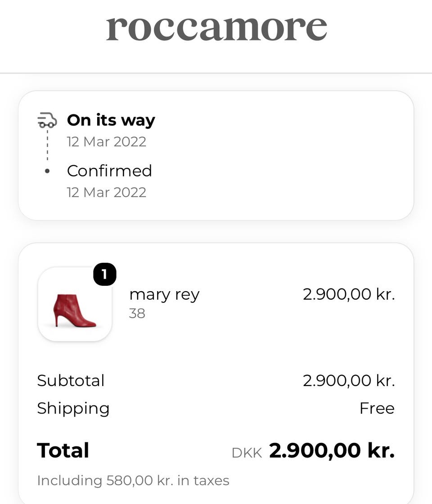This screenshot has width=432, height=504.
Task: Click the 'Including 580,00 kr. in taxes' note
Action: pos(133,481)
